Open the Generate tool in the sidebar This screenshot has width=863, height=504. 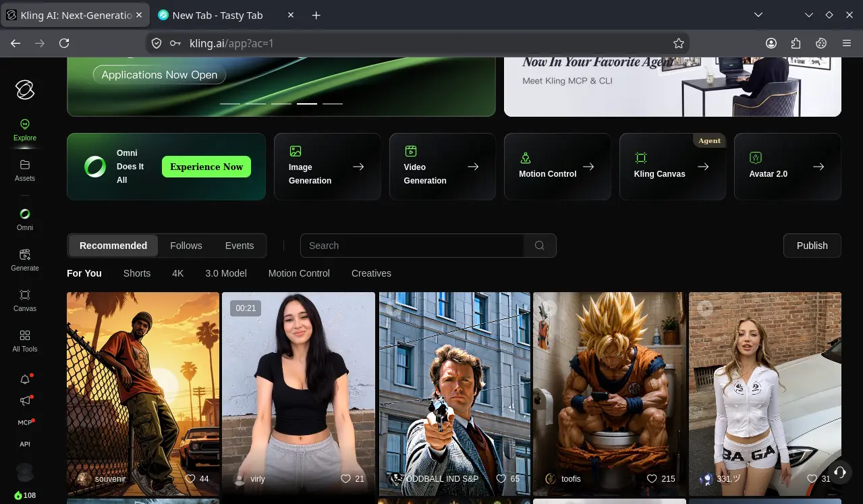pos(25,260)
